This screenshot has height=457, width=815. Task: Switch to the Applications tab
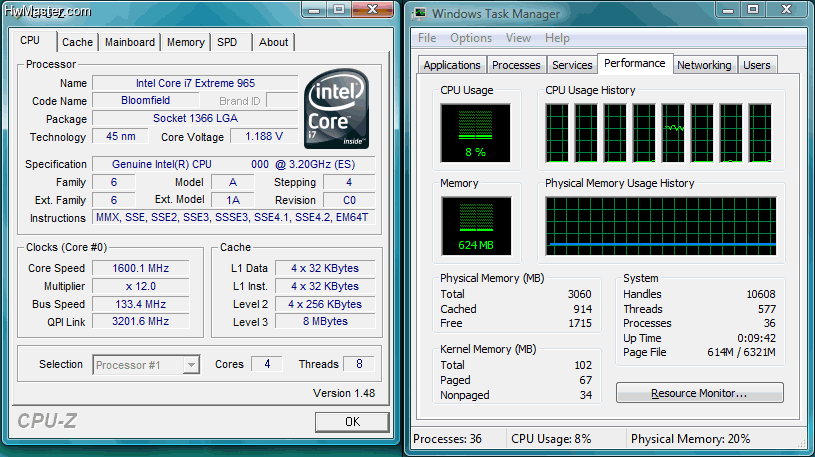[452, 65]
